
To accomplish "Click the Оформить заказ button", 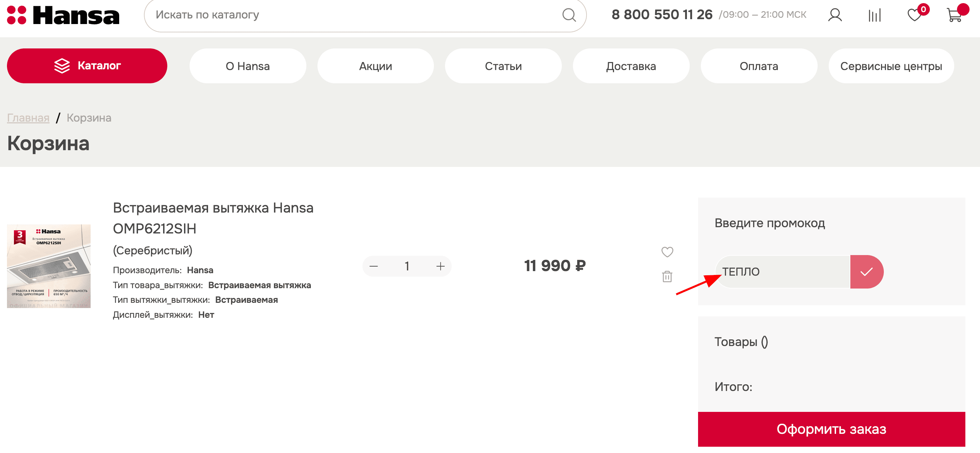I will pos(831,429).
